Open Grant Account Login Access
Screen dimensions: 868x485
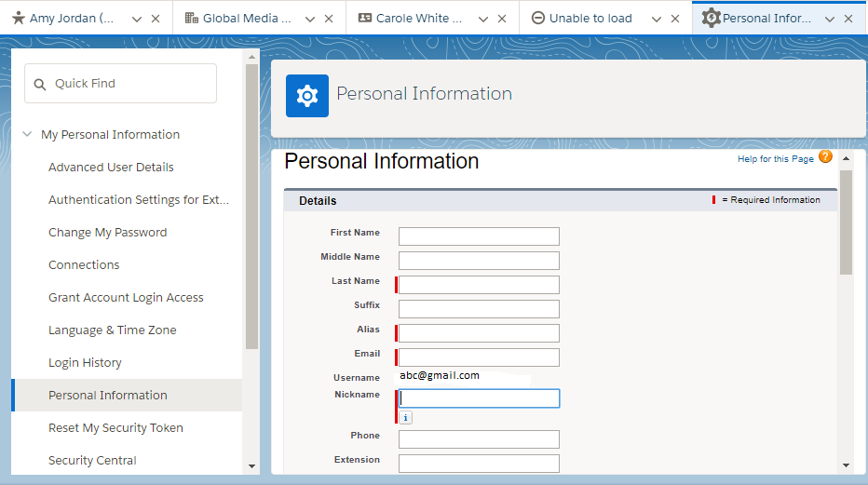coord(126,298)
